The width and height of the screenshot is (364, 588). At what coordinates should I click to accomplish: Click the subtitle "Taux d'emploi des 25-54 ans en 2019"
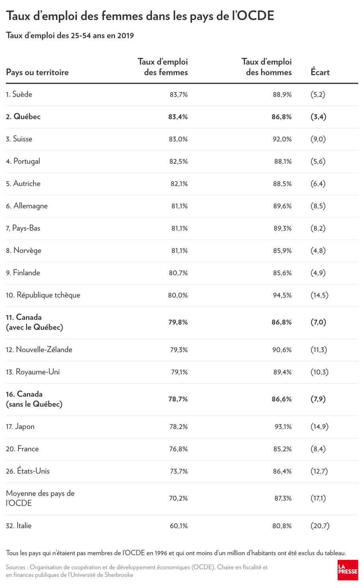(x=70, y=36)
